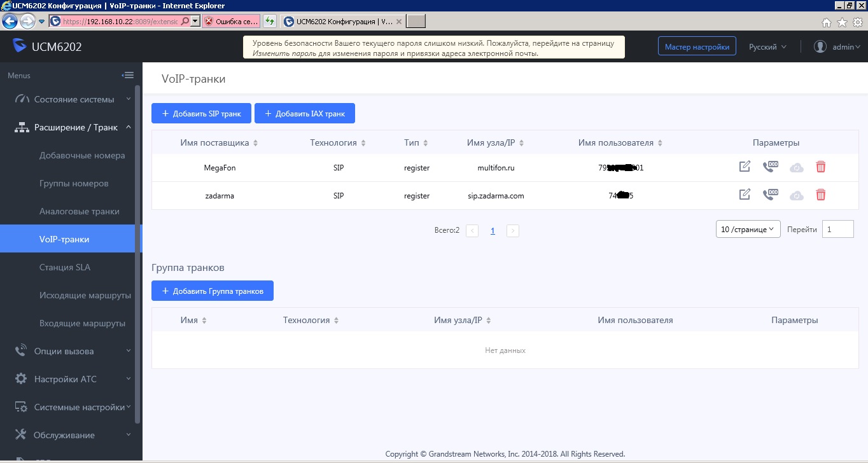The height and width of the screenshot is (463, 868).
Task: Collapse the sidebar with the Menus icon
Action: [127, 75]
